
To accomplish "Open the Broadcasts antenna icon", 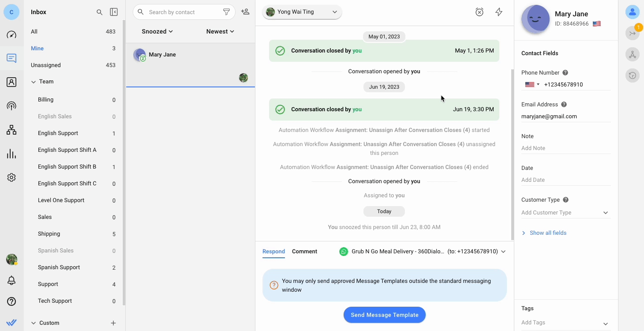I will tap(11, 106).
